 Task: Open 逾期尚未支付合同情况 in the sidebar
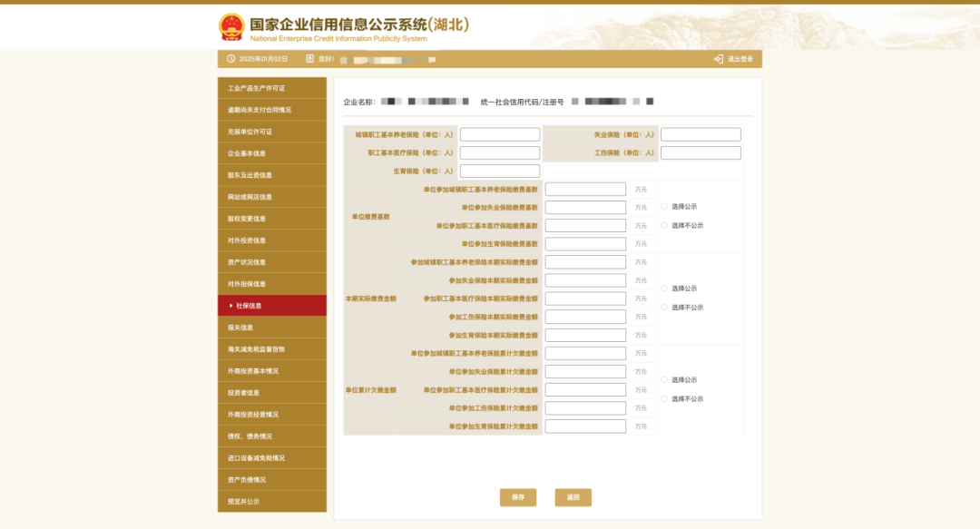point(272,110)
